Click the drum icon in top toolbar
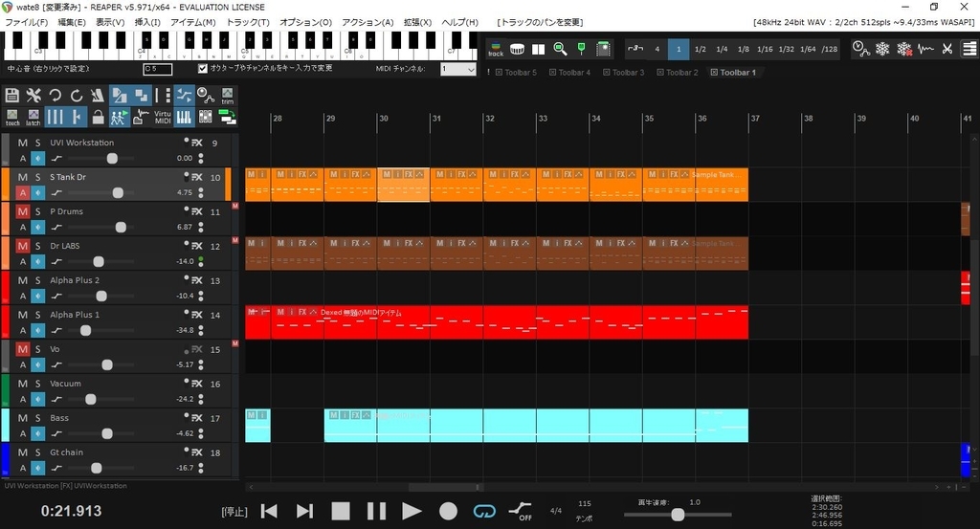980x529 pixels. 517,49
